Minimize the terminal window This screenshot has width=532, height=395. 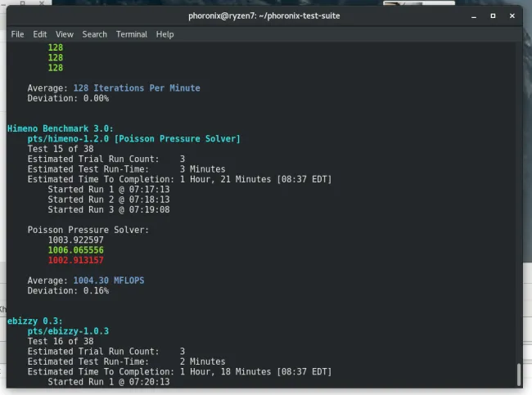tap(474, 16)
